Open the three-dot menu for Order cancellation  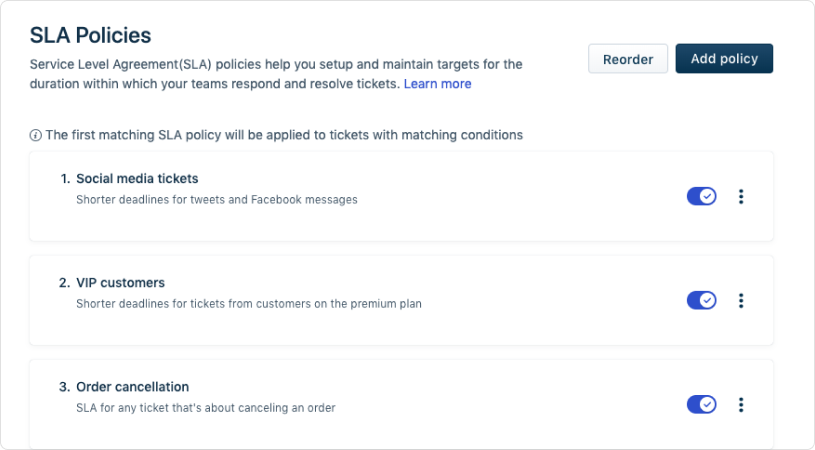tap(741, 405)
